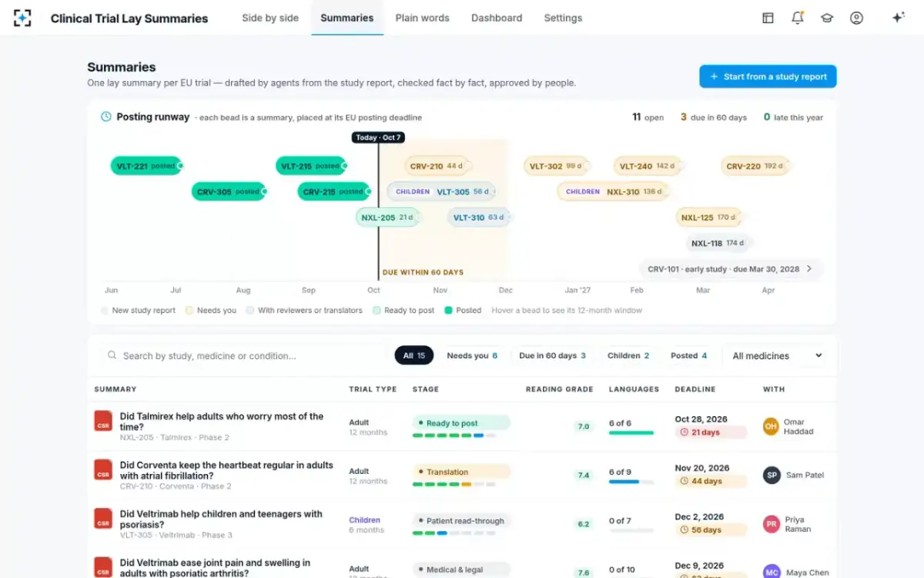Click the stage progress bar under Ready to post
The width and height of the screenshot is (924, 578).
[454, 435]
